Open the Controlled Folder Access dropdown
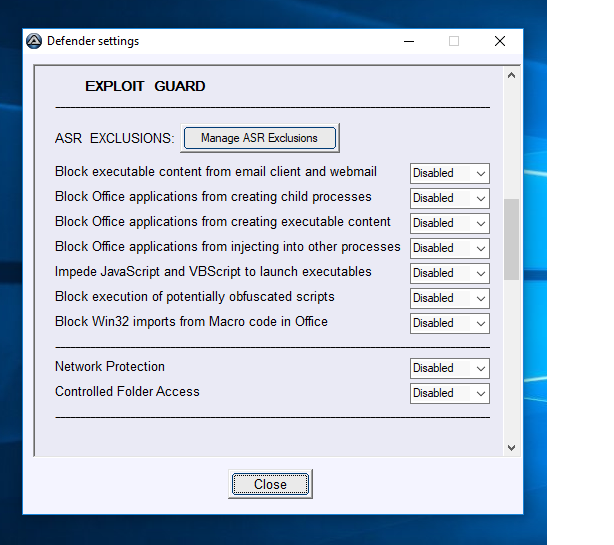This screenshot has width=614, height=545. tap(450, 393)
